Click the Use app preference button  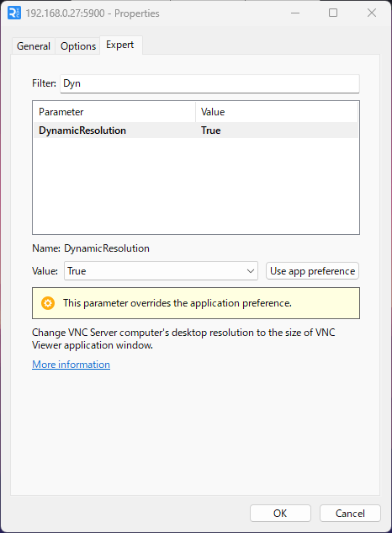click(x=312, y=271)
